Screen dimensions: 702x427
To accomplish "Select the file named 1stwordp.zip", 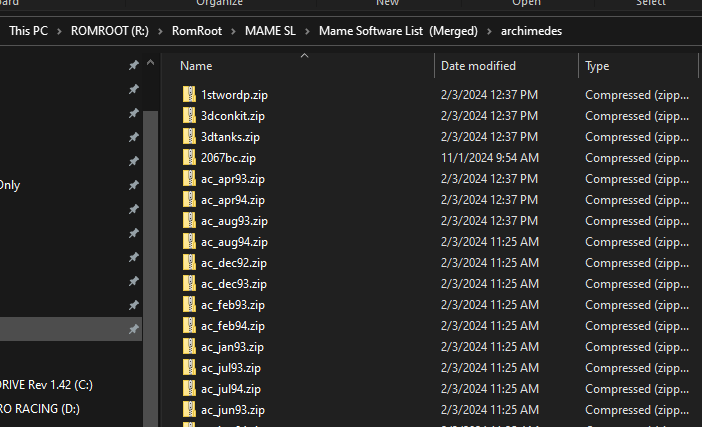I will [x=234, y=95].
